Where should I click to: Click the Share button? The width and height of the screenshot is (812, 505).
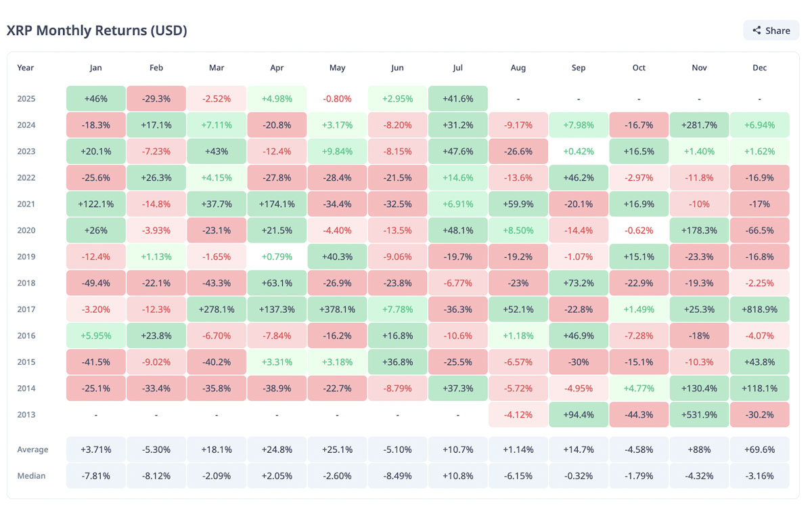point(771,30)
